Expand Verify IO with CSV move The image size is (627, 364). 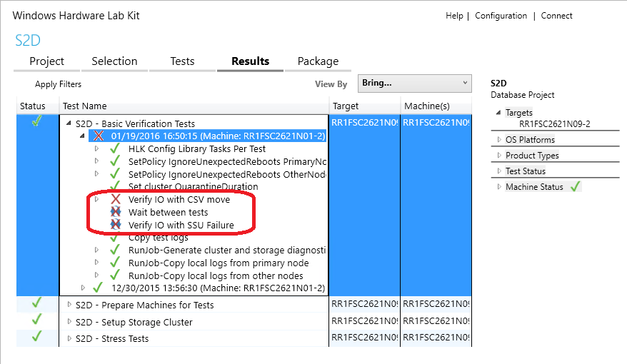point(96,199)
